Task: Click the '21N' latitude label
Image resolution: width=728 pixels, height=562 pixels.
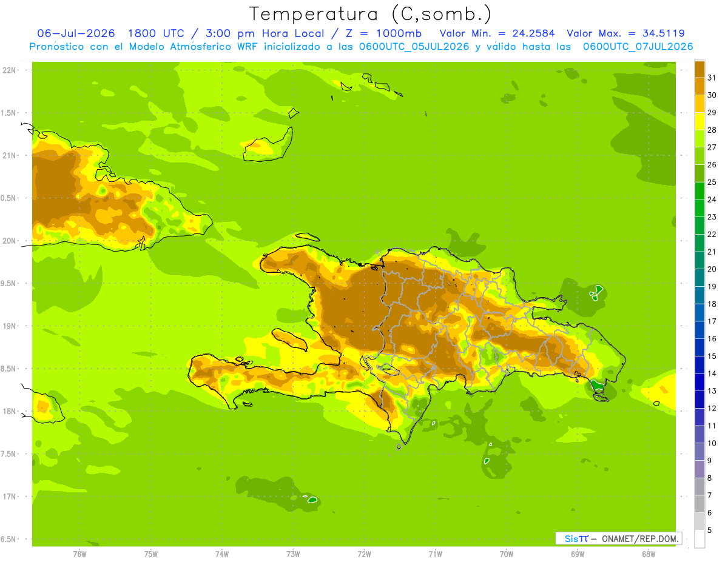Action: coord(10,156)
